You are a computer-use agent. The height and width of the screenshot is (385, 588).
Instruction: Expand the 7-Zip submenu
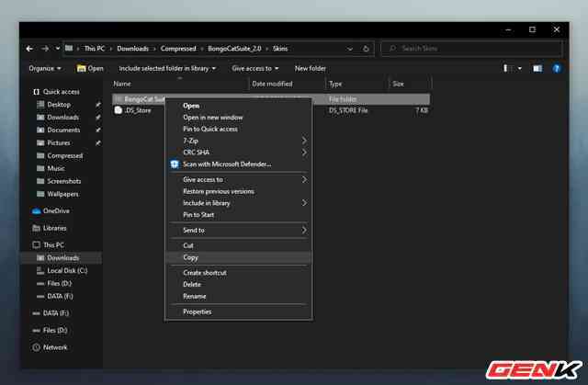239,141
